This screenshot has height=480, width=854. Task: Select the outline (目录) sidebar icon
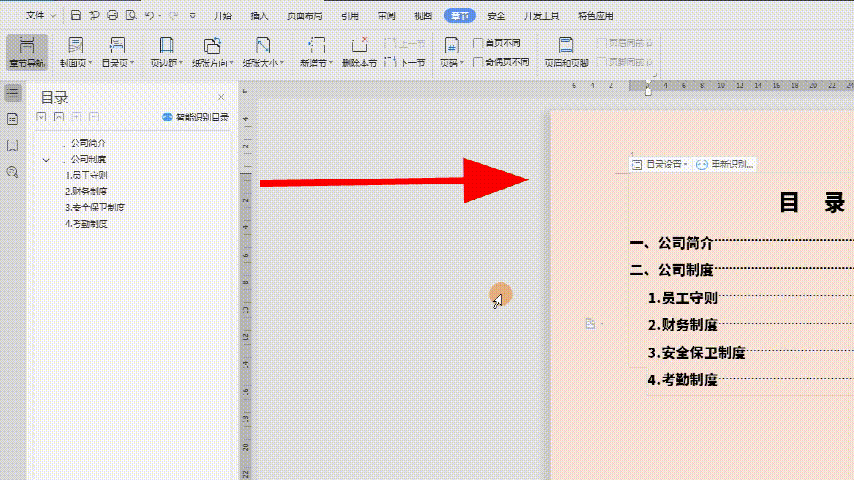tap(13, 93)
